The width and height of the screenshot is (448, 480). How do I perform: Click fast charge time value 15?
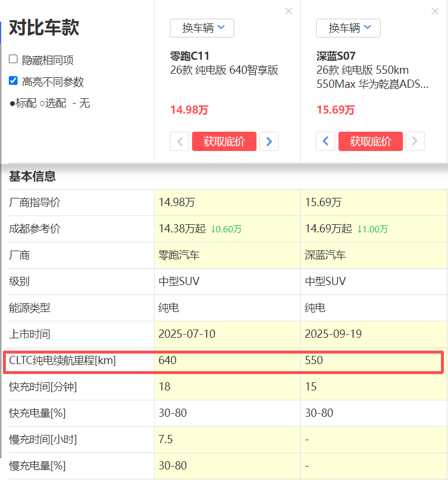(311, 386)
